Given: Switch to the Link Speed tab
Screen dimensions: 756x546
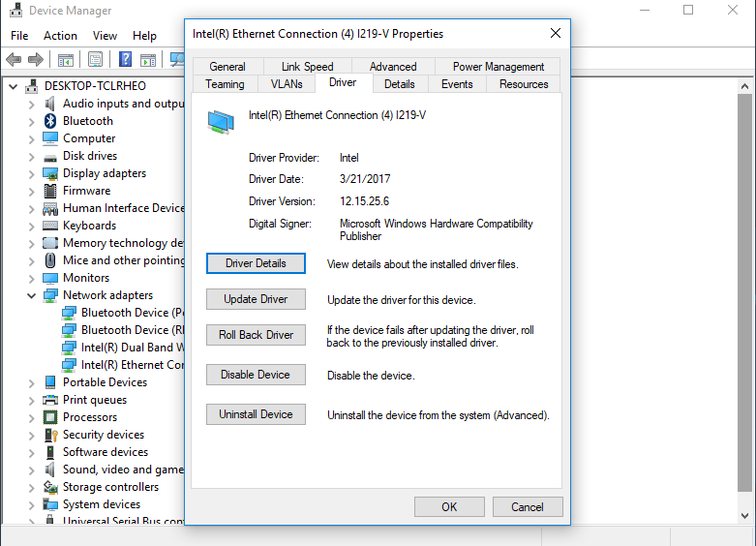Looking at the screenshot, I should point(308,66).
